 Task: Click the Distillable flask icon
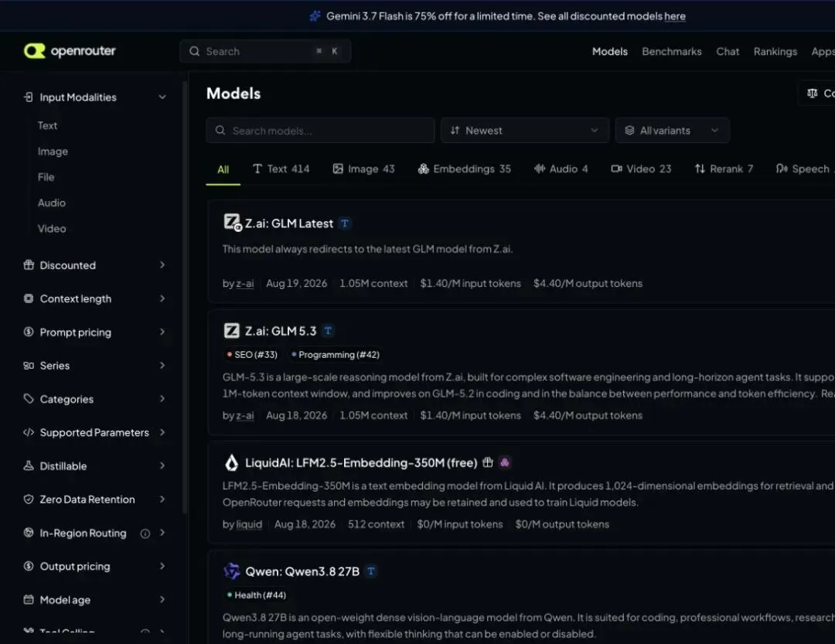pyautogui.click(x=29, y=465)
